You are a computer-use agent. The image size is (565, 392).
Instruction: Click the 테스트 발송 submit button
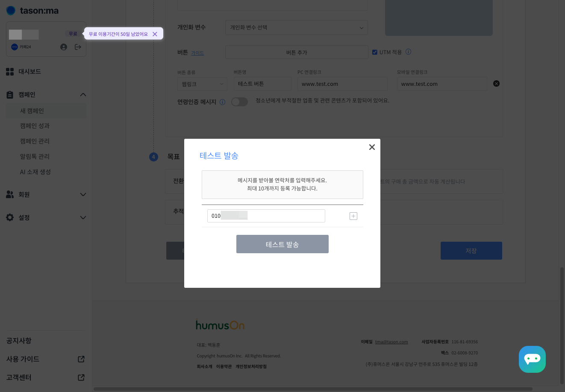click(282, 244)
